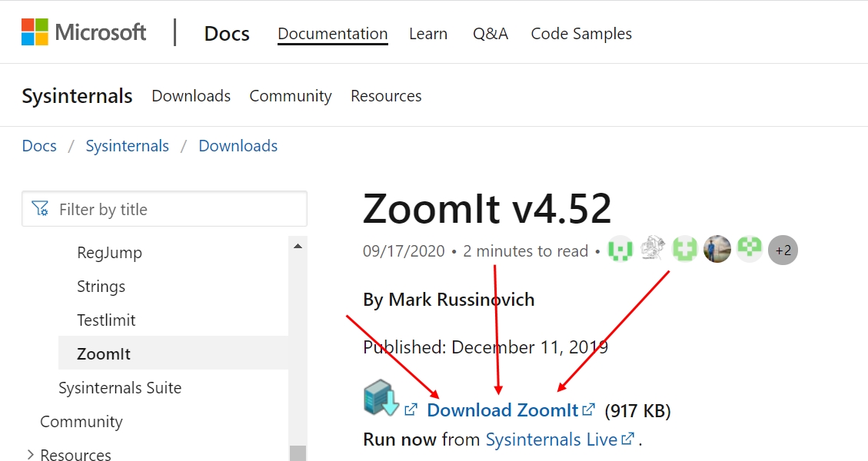
Task: Open the Community menu item
Action: [291, 96]
